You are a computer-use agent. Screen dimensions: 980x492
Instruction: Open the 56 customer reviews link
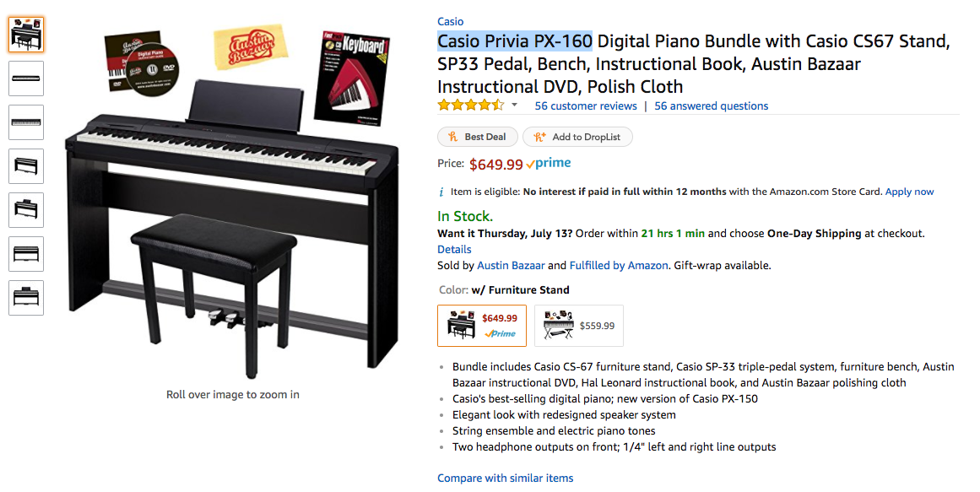pos(586,105)
